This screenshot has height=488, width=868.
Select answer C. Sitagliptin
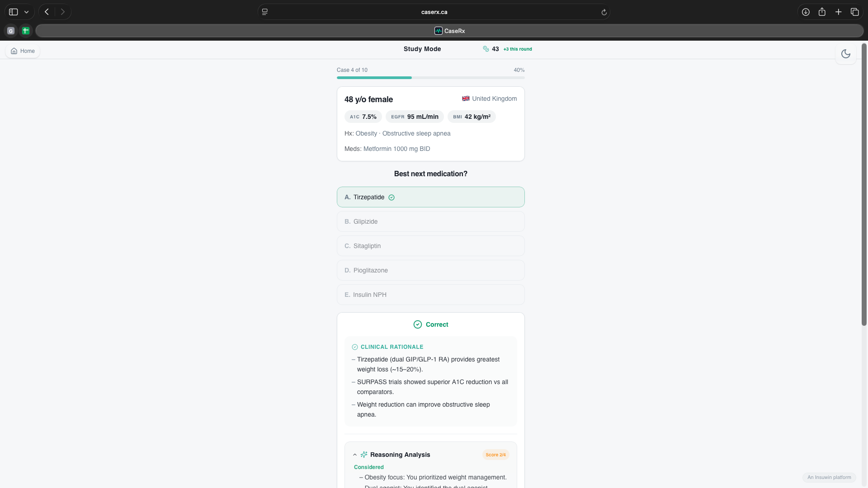coord(430,246)
